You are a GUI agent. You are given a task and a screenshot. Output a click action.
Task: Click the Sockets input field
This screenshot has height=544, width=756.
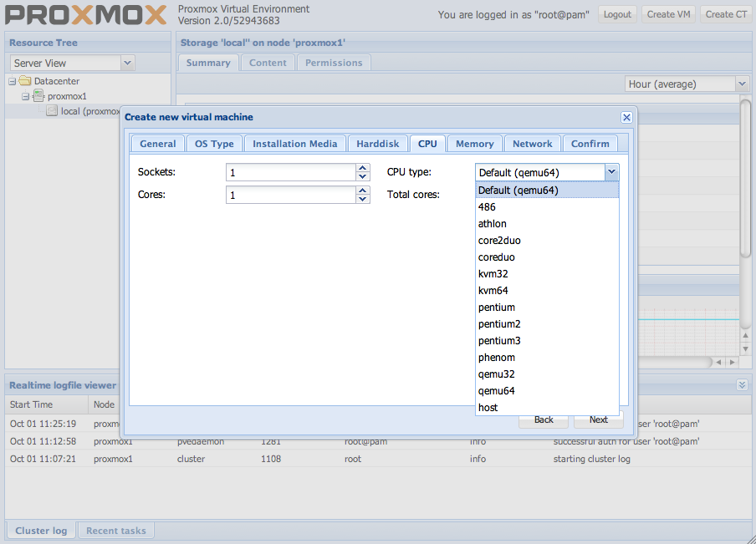290,172
